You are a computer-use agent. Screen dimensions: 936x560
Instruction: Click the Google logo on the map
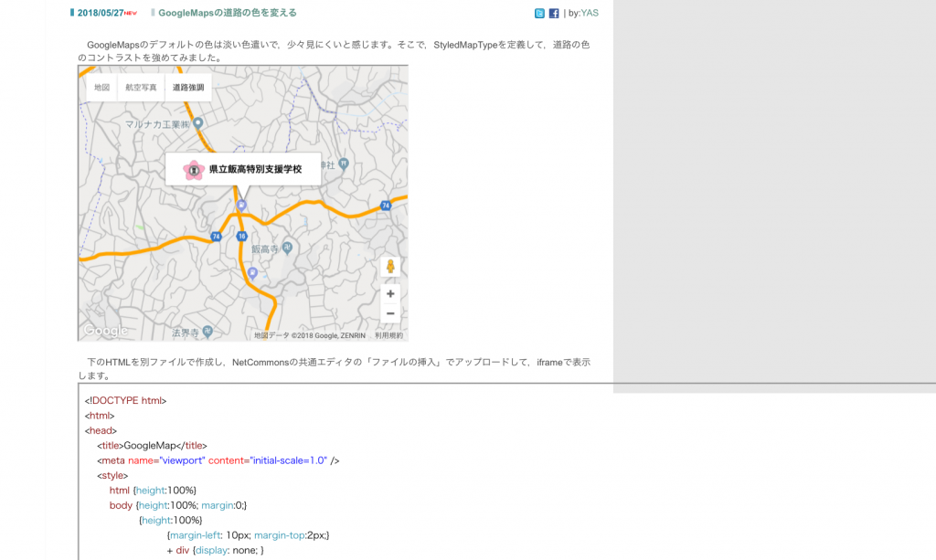click(105, 331)
